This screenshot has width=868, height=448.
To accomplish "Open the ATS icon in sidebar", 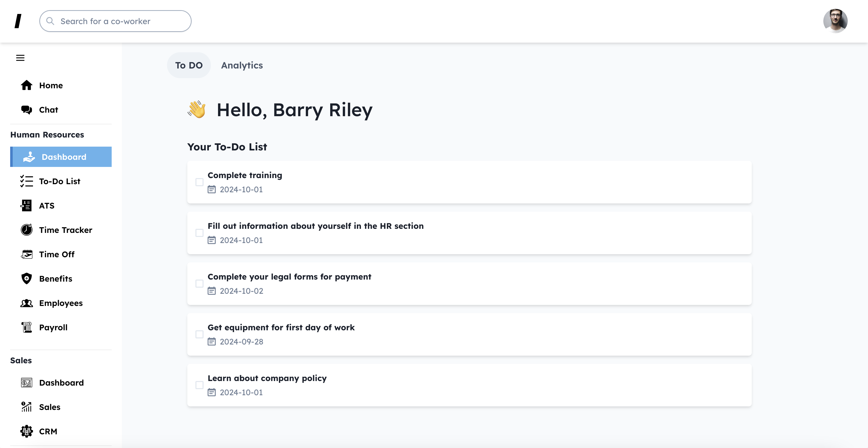I will 27,205.
